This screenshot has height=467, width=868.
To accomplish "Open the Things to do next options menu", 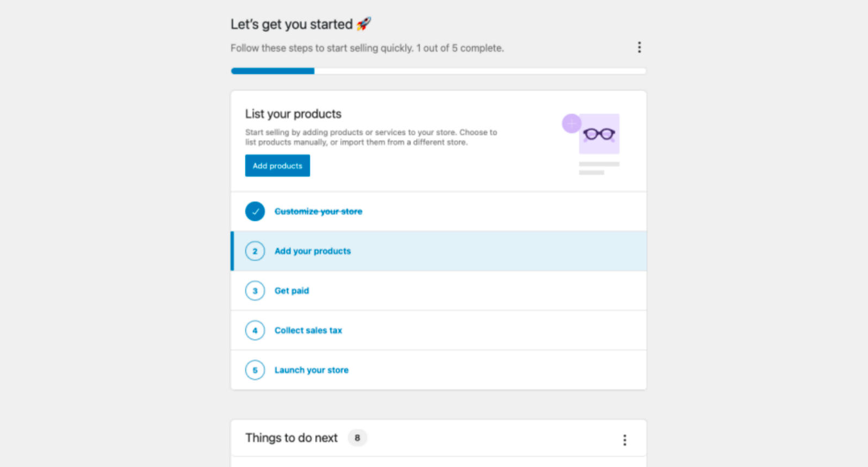I will [624, 440].
